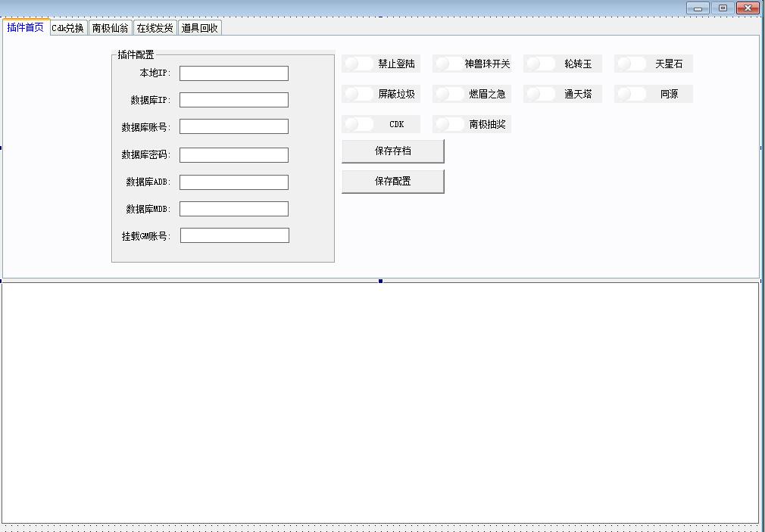Switch to the Cdk兑换 tab
The height and width of the screenshot is (532, 765).
68,28
